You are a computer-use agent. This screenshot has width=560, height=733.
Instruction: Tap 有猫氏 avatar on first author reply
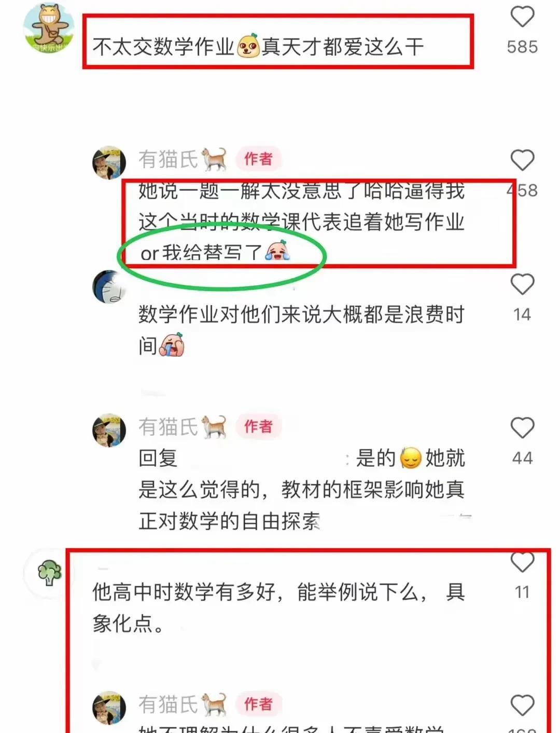click(109, 162)
